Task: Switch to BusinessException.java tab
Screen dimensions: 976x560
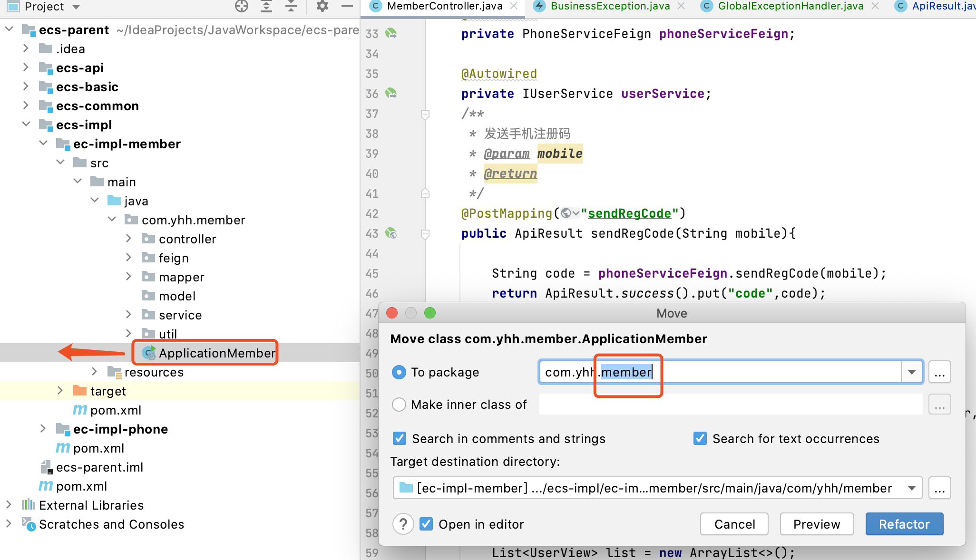Action: pyautogui.click(x=610, y=6)
